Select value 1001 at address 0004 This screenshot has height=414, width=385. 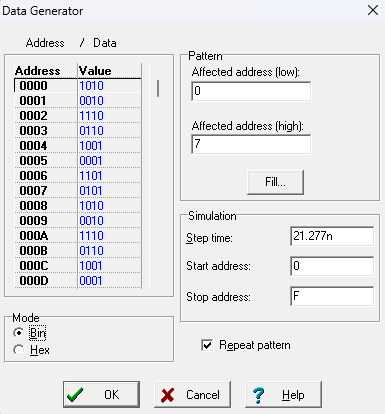(x=109, y=146)
